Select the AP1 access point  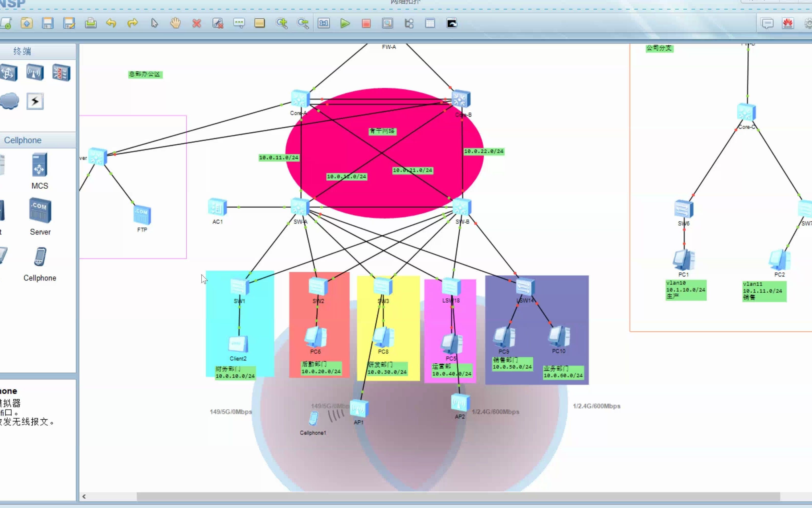359,409
